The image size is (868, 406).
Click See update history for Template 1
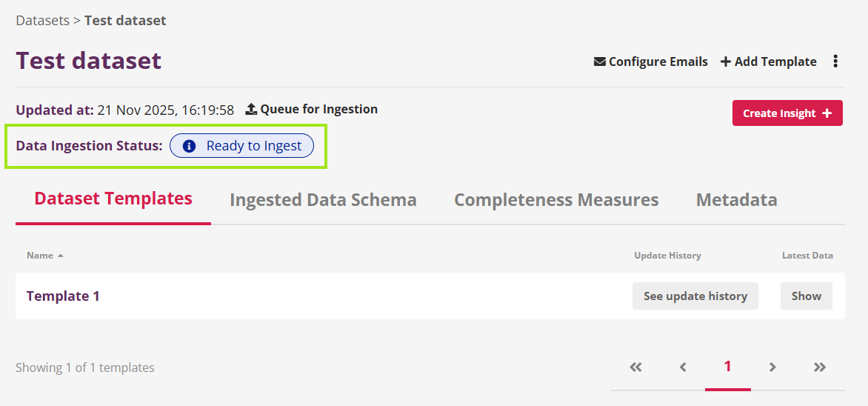click(695, 296)
